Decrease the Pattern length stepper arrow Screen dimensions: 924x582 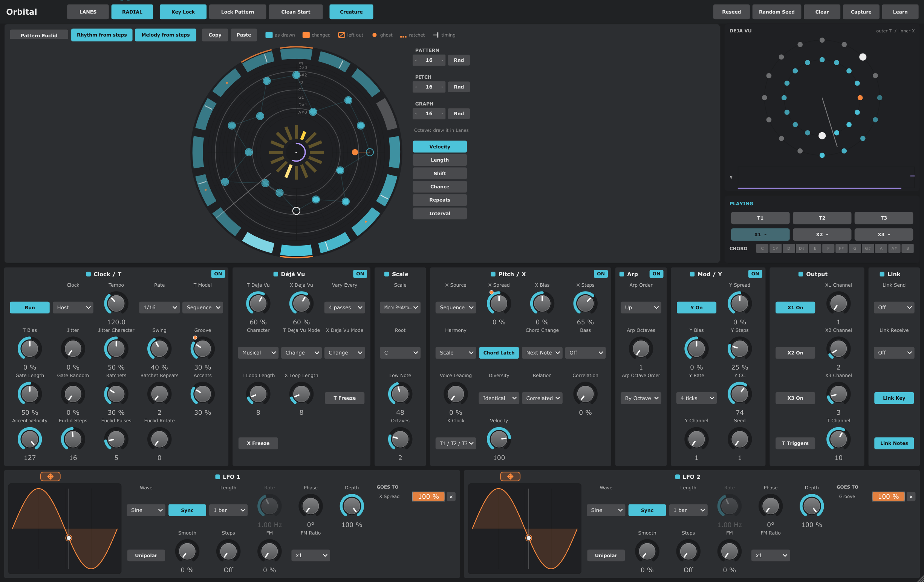click(416, 60)
